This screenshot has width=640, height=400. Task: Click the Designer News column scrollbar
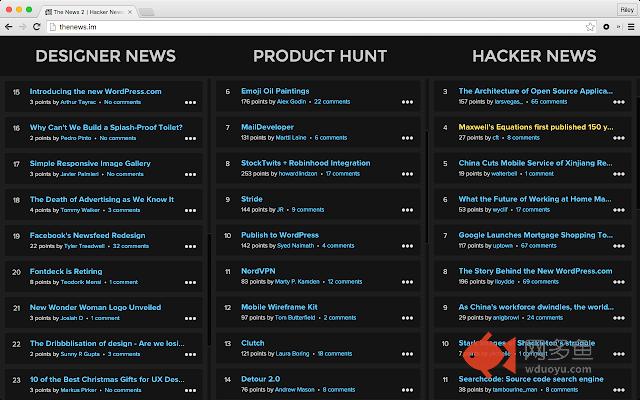209,289
